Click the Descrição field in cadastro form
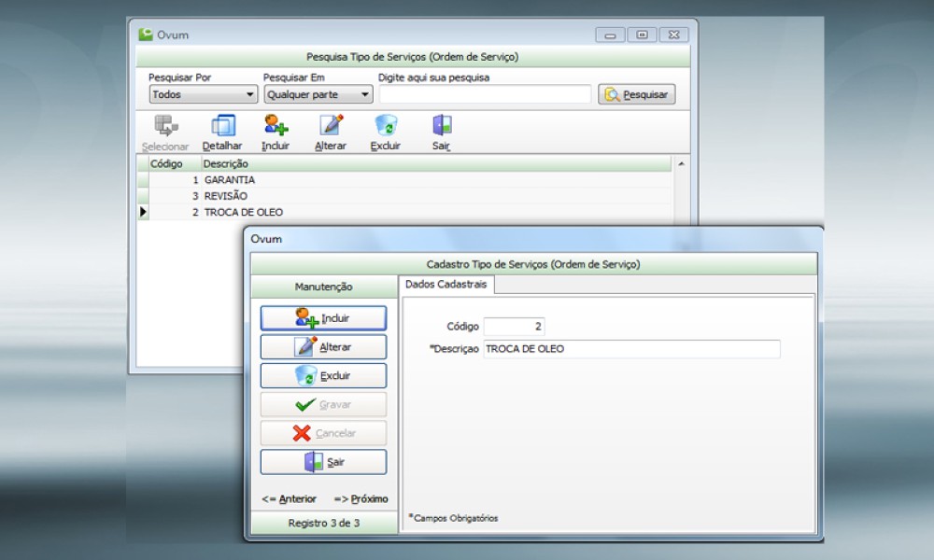 (x=630, y=349)
